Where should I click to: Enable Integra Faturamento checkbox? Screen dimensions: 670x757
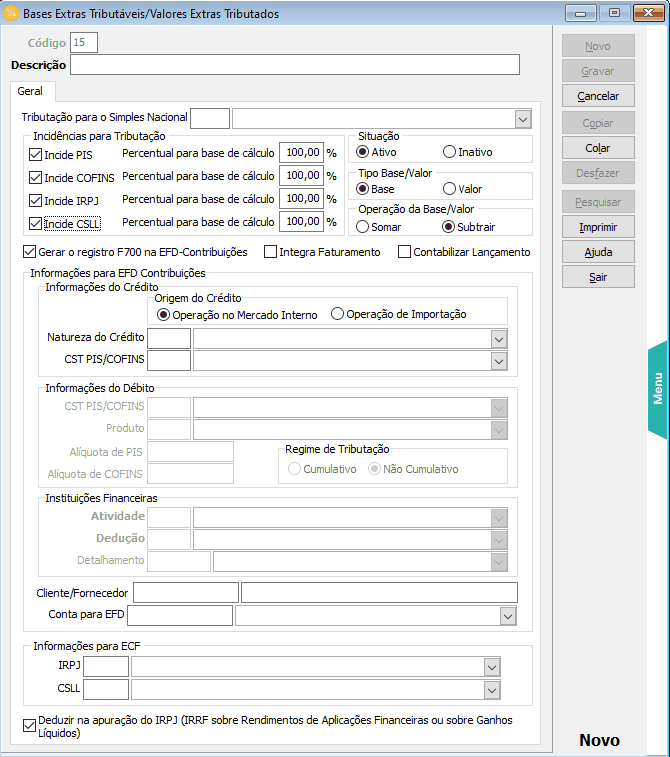[x=271, y=252]
